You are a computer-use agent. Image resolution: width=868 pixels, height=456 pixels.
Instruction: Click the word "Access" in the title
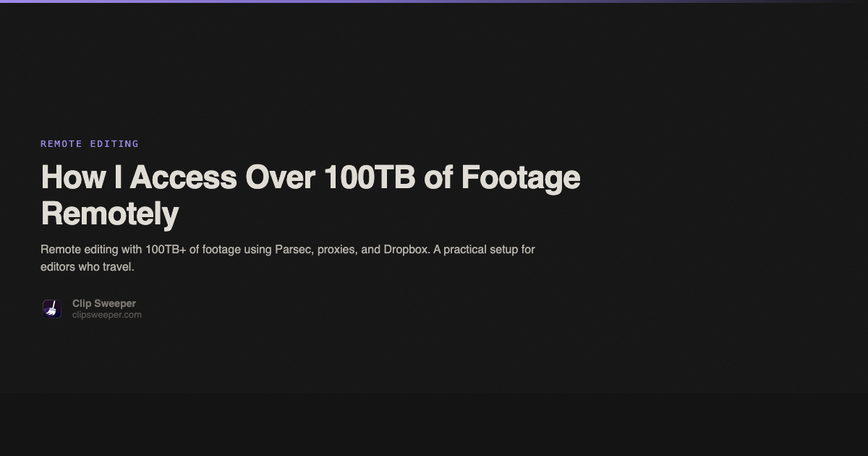[183, 177]
